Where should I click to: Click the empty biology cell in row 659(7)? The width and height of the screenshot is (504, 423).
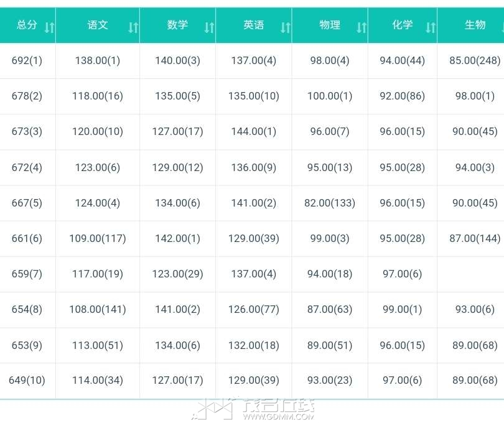[471, 274]
